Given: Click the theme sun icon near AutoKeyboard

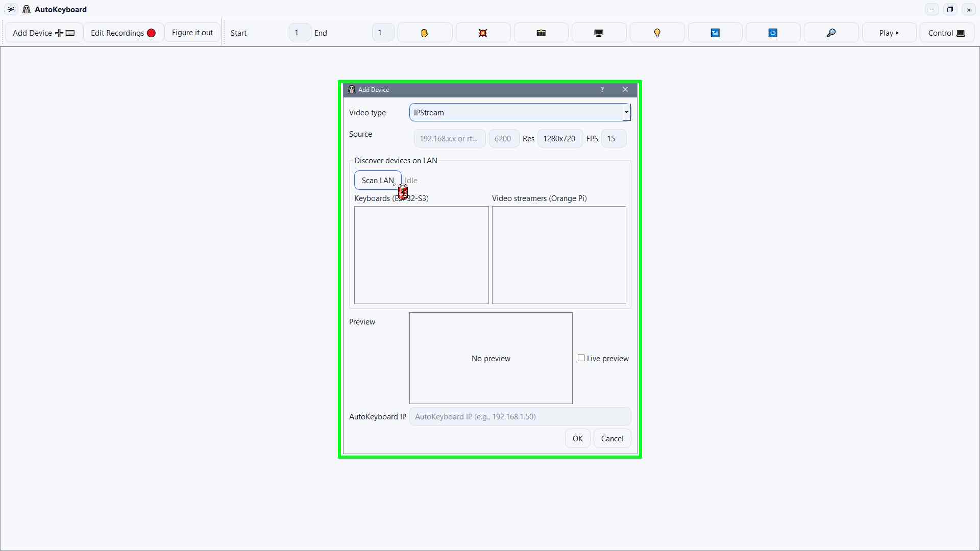Looking at the screenshot, I should [11, 9].
